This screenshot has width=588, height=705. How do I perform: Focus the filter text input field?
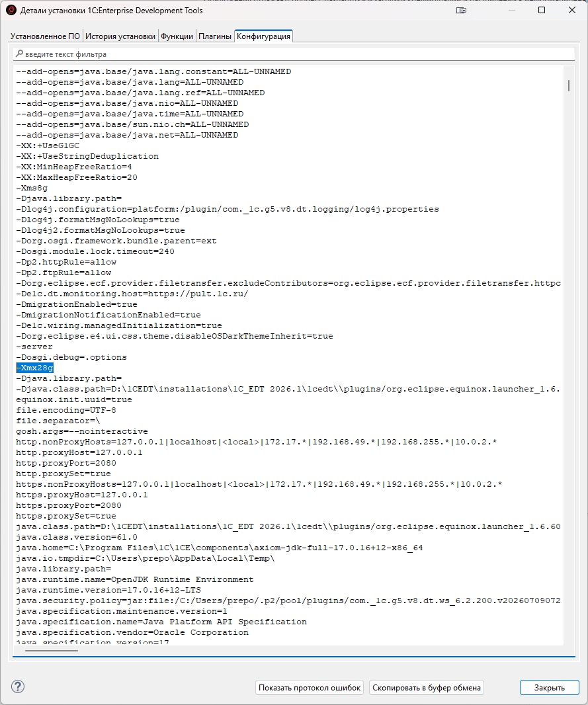[x=294, y=54]
